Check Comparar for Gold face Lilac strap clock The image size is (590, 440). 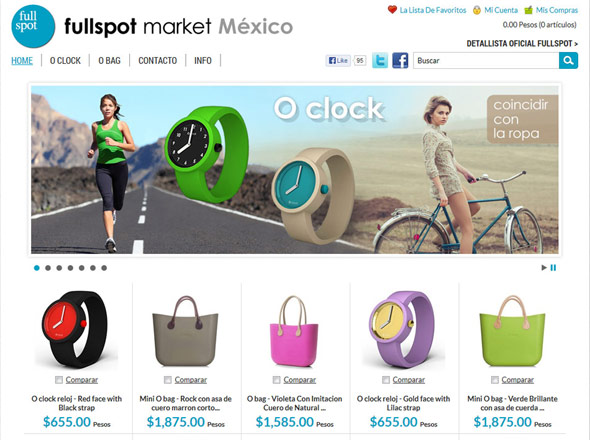(x=386, y=380)
